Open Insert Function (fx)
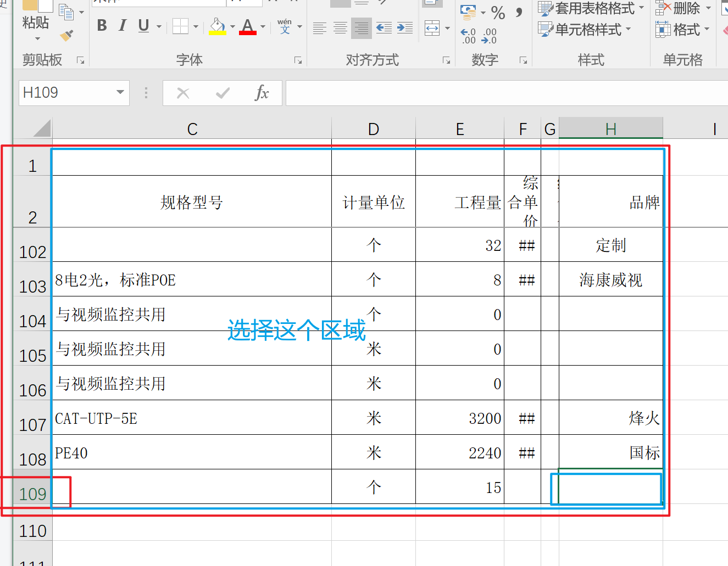Image resolution: width=728 pixels, height=566 pixels. [262, 93]
